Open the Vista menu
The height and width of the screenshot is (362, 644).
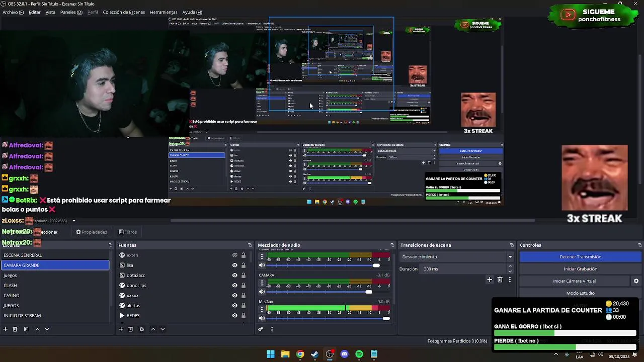[x=50, y=12]
